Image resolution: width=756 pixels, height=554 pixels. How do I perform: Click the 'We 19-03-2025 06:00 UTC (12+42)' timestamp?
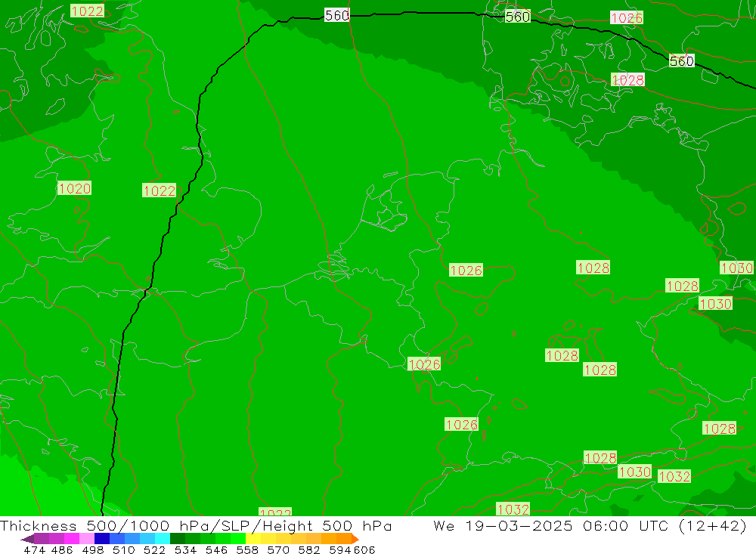pos(590,525)
